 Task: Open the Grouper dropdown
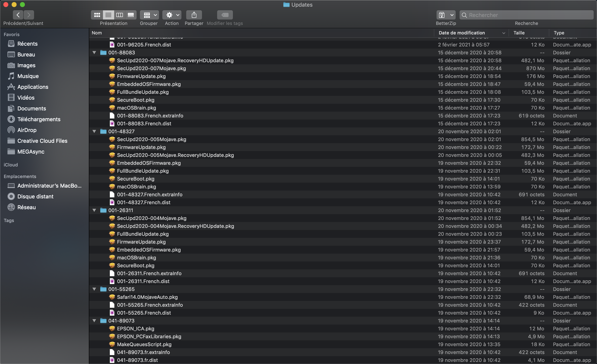click(149, 15)
